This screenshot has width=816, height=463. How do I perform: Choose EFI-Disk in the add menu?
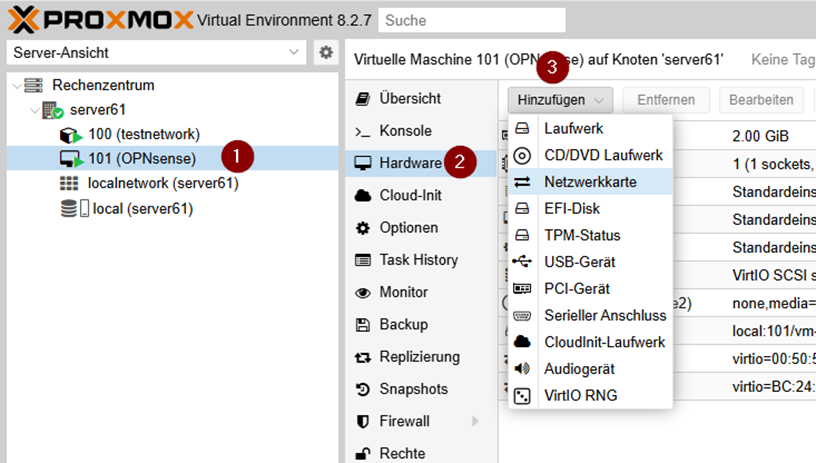coord(590,209)
